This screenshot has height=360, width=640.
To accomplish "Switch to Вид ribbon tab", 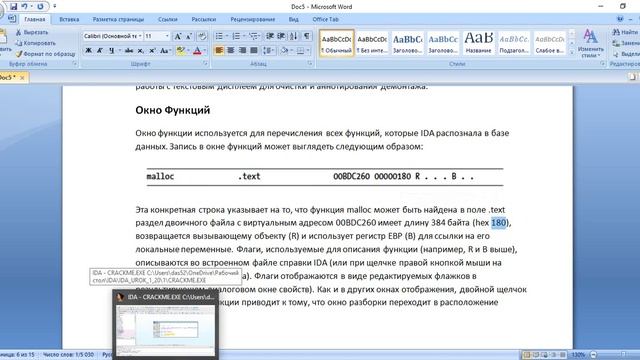I will (x=293, y=19).
